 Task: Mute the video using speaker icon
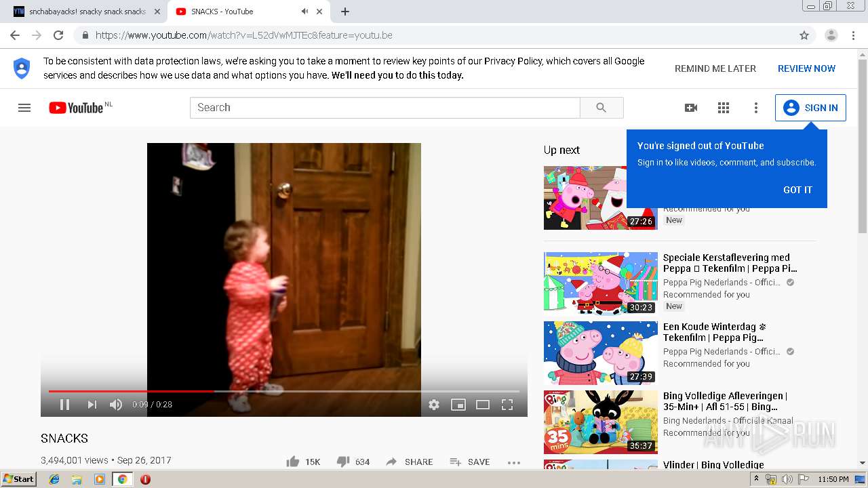coord(116,405)
